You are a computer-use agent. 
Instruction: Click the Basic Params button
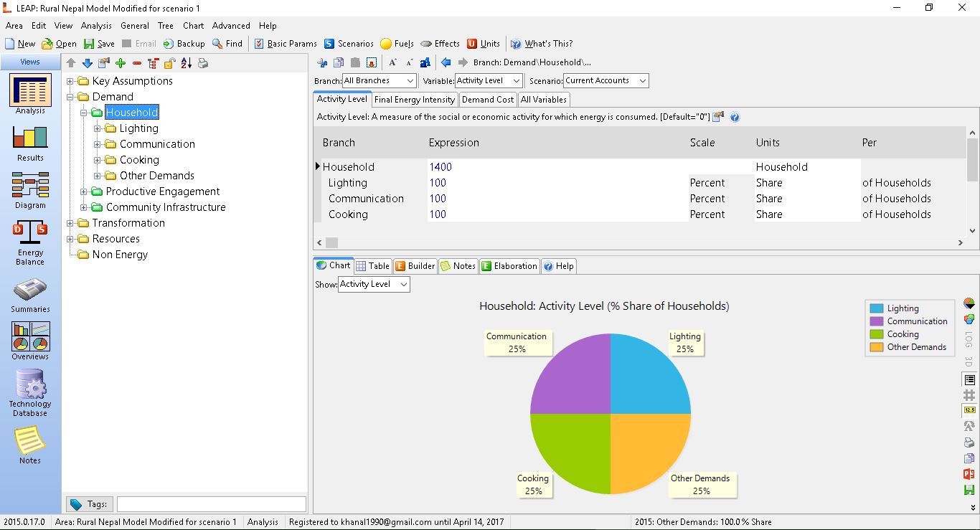point(285,44)
